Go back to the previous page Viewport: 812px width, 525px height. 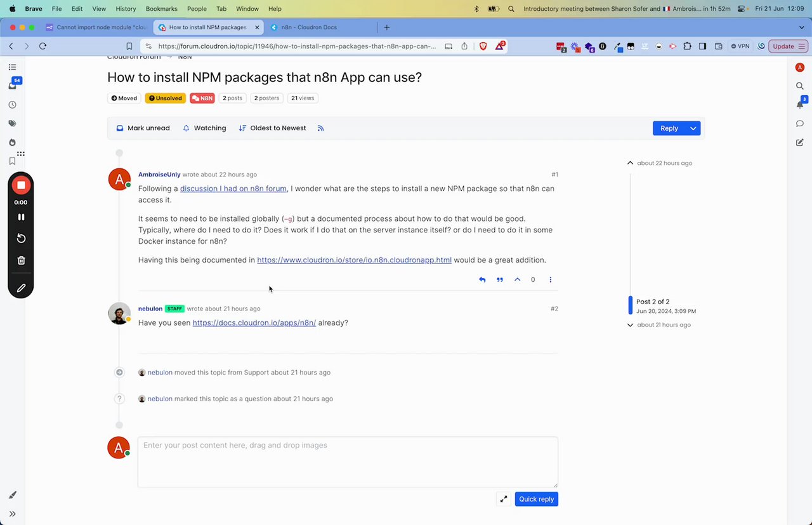coord(11,46)
